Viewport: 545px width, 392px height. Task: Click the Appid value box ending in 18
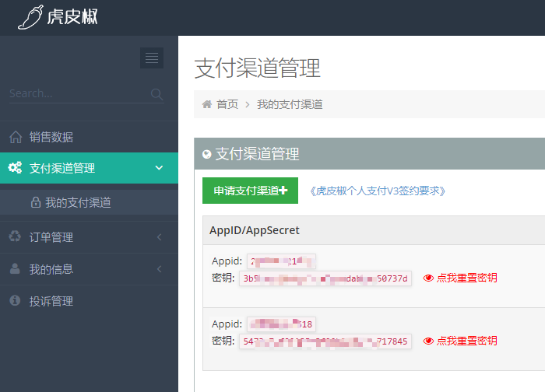pyautogui.click(x=282, y=324)
